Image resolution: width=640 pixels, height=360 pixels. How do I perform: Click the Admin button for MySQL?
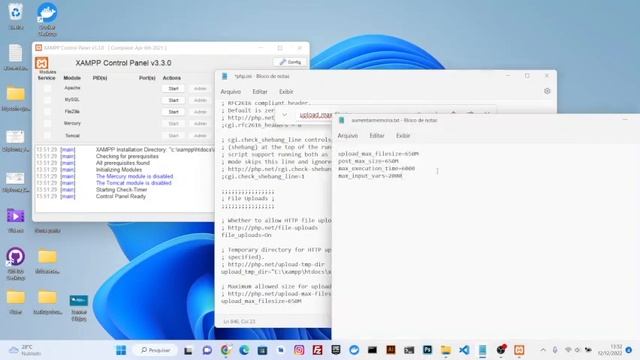[x=200, y=100]
